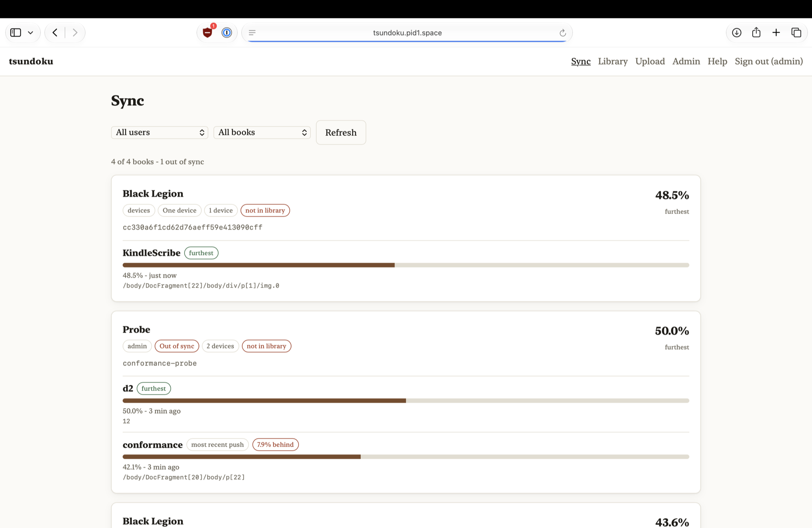Open the red shield blocker extension
This screenshot has width=812, height=528.
(208, 32)
